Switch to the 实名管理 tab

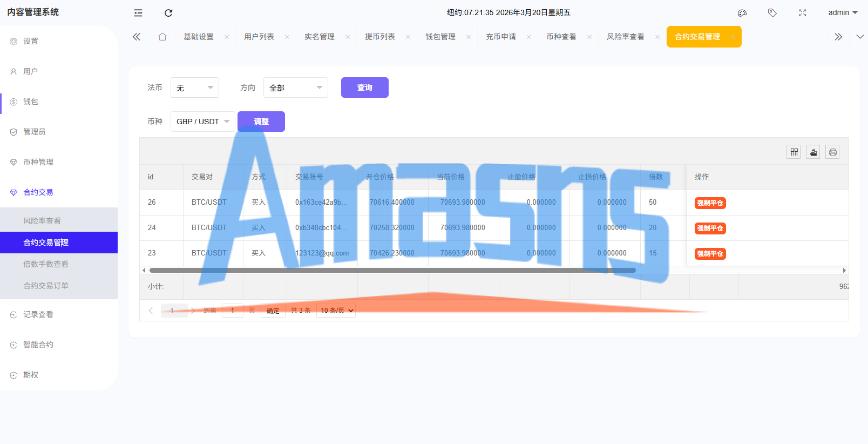click(320, 37)
